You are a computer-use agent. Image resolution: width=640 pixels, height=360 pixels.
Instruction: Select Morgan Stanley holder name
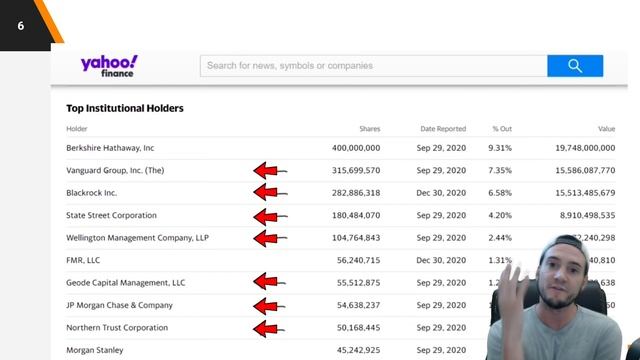click(x=95, y=350)
